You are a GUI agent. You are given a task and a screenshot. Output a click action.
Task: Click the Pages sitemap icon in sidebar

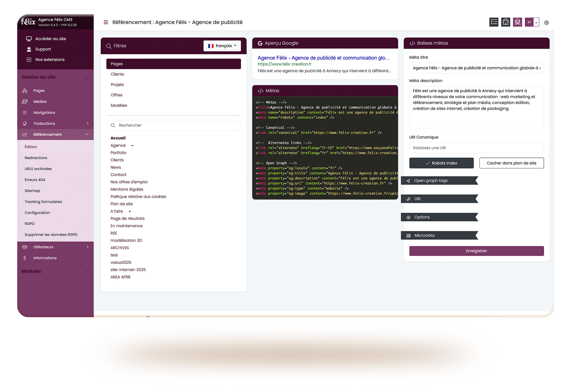(x=25, y=91)
